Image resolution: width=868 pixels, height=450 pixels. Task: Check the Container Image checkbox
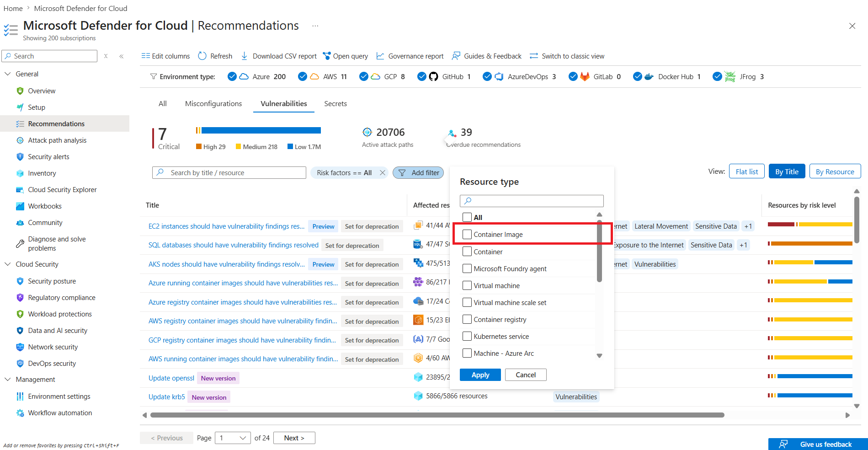[467, 234]
